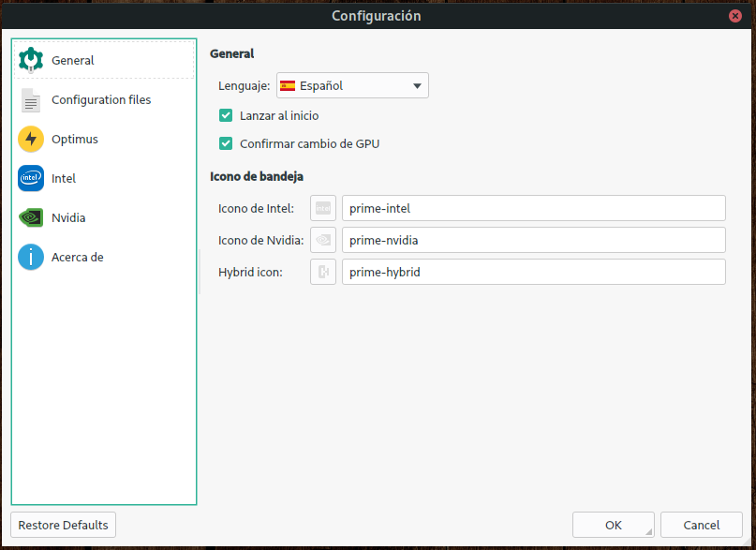Click the Restore Defaults button
This screenshot has width=756, height=550.
tap(63, 525)
